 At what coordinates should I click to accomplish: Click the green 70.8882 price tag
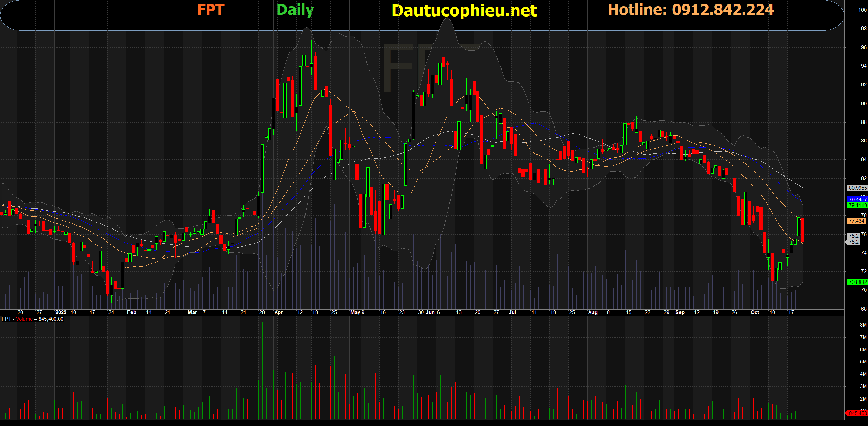pos(857,282)
